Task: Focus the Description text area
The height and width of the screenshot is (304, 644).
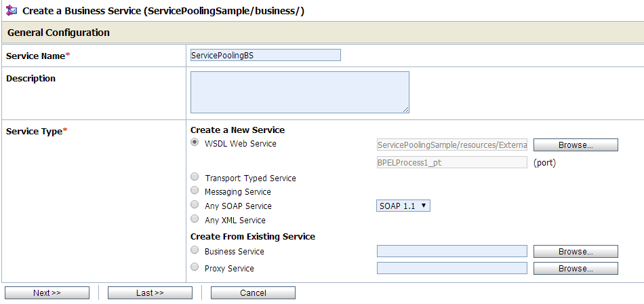Action: 300,92
